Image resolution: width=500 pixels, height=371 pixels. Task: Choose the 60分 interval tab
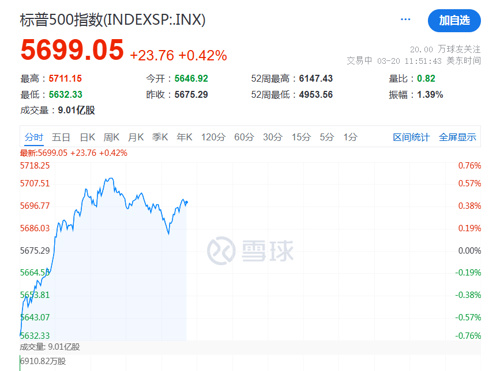[244, 137]
